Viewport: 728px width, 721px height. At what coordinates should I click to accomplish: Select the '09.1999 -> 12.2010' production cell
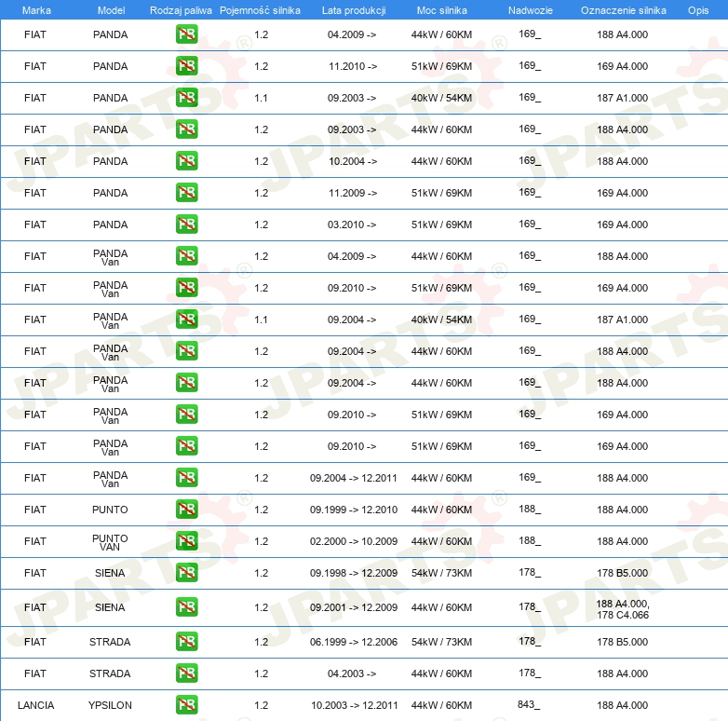click(354, 510)
